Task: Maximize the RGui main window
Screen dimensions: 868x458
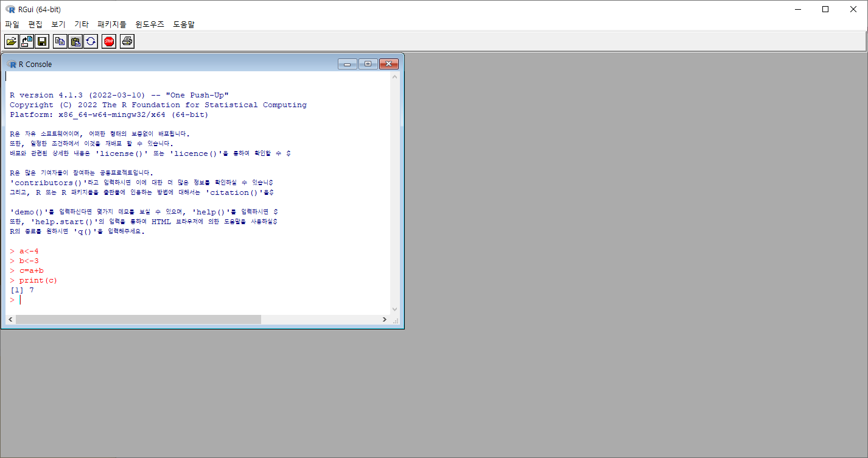Action: tap(825, 9)
